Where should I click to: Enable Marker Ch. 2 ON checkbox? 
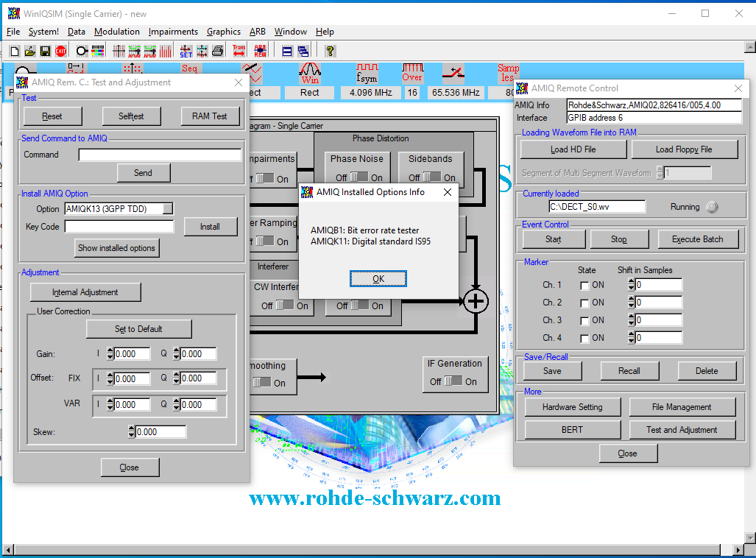pos(584,303)
